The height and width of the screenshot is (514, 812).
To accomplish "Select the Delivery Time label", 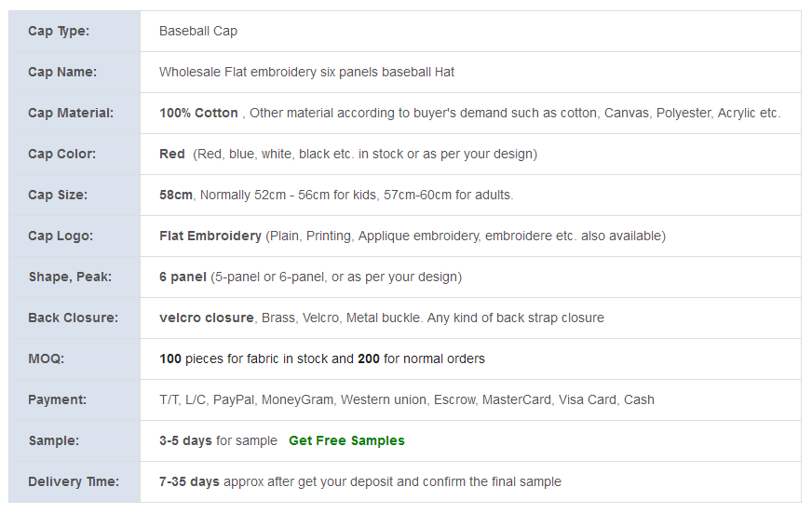I will tap(74, 481).
